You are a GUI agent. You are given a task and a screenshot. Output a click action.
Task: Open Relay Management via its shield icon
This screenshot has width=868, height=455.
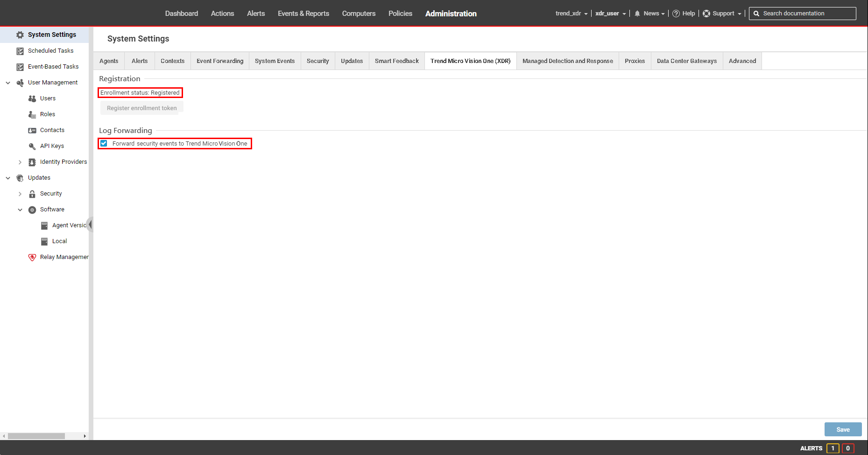(32, 257)
